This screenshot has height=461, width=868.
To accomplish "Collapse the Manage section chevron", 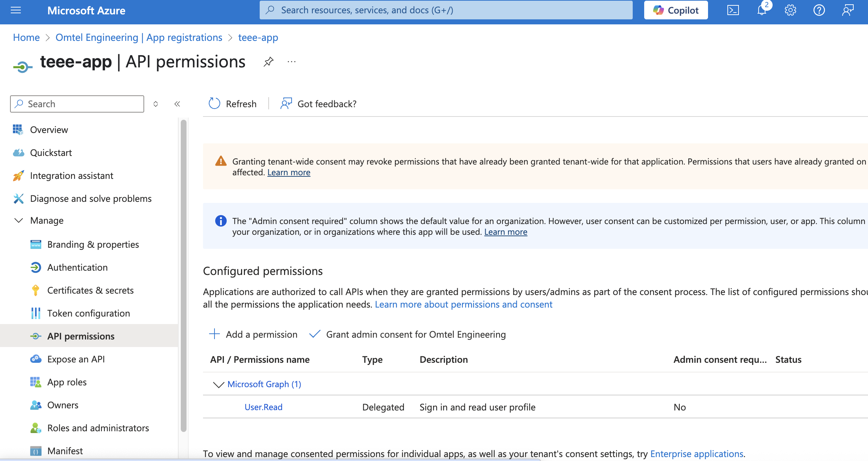I will pyautogui.click(x=18, y=220).
